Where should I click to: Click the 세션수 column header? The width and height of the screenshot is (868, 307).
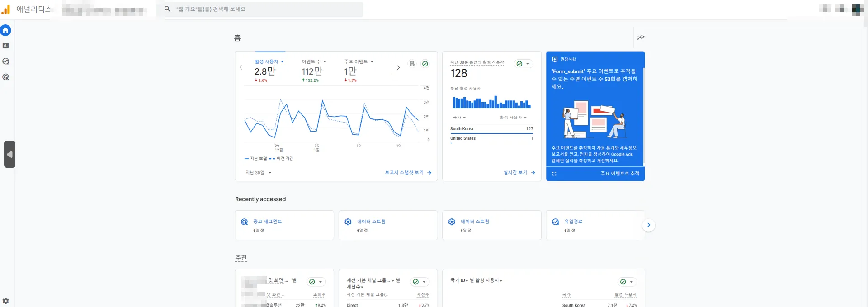[x=423, y=295]
